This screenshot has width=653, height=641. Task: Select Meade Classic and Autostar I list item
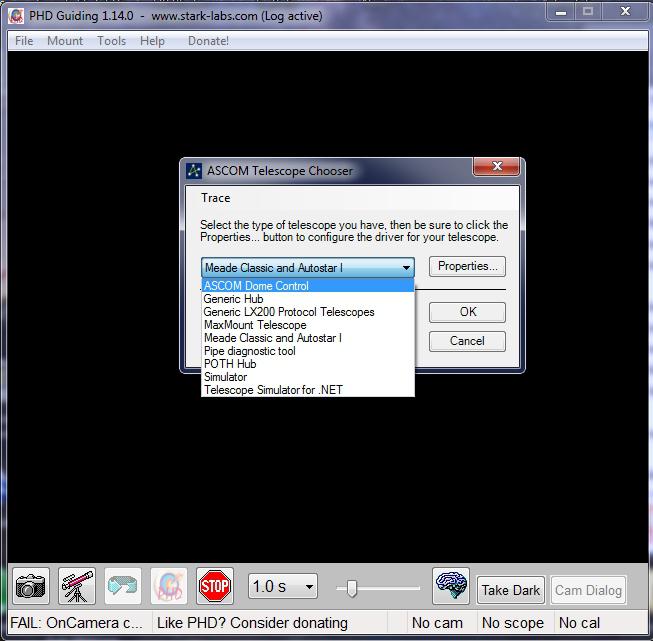point(308,338)
